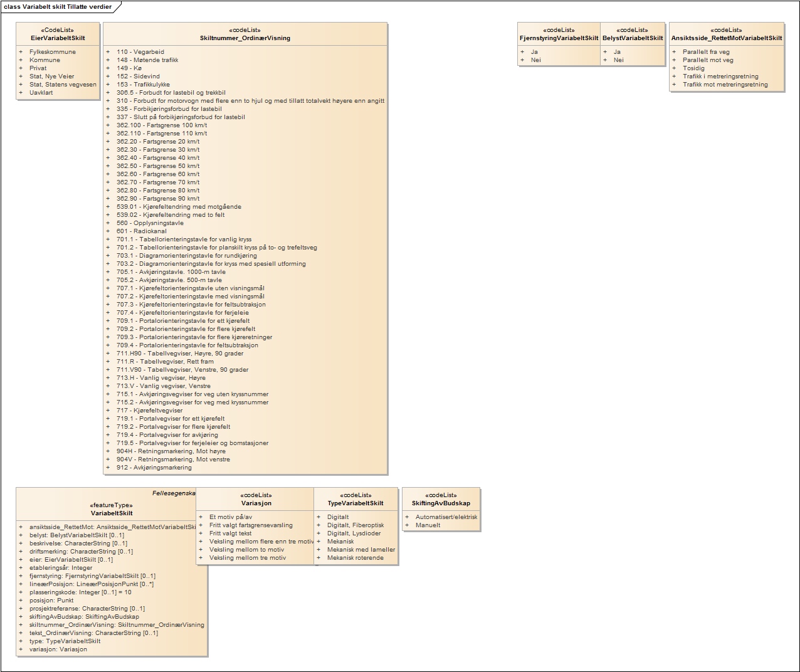Viewport: 800px width, 672px height.
Task: Click the 'posisjon: Punkt' attribute
Action: (x=51, y=601)
